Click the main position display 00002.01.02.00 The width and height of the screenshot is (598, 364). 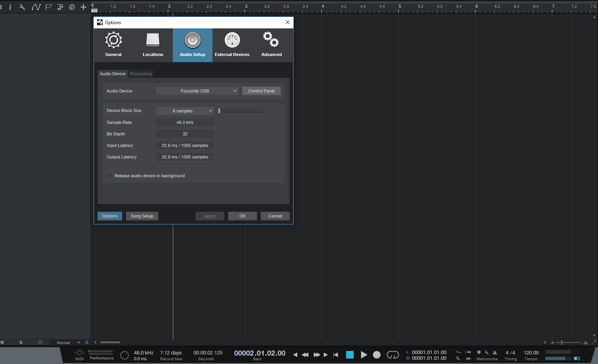pos(260,353)
